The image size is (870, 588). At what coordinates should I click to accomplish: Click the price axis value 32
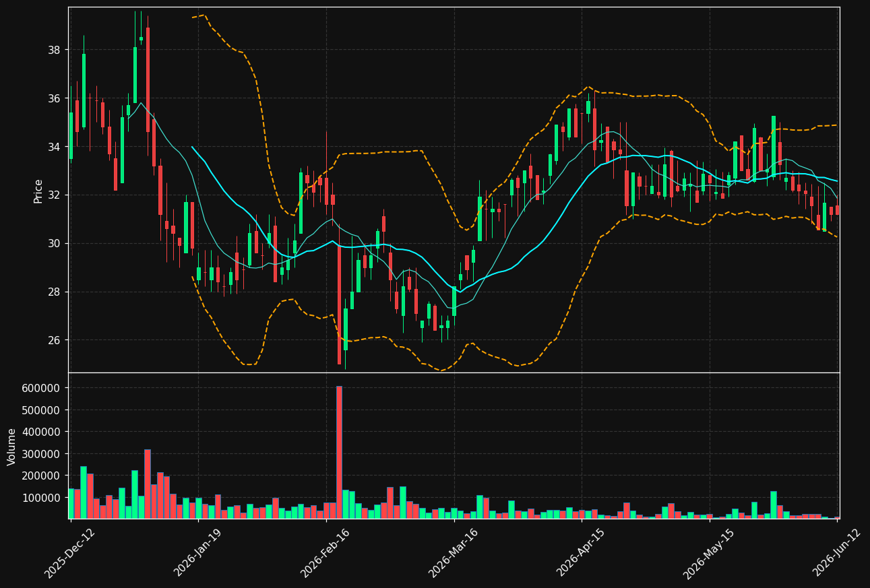pos(55,195)
